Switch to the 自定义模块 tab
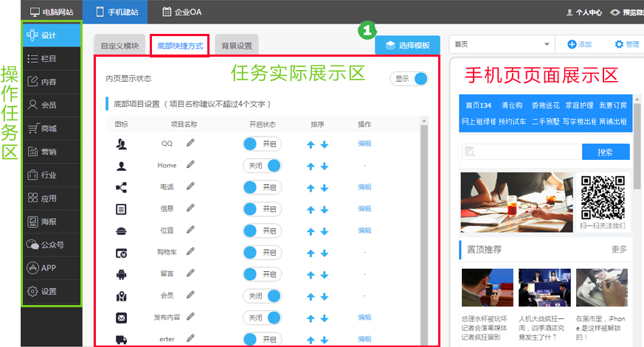Image resolution: width=644 pixels, height=347 pixels. tap(120, 46)
